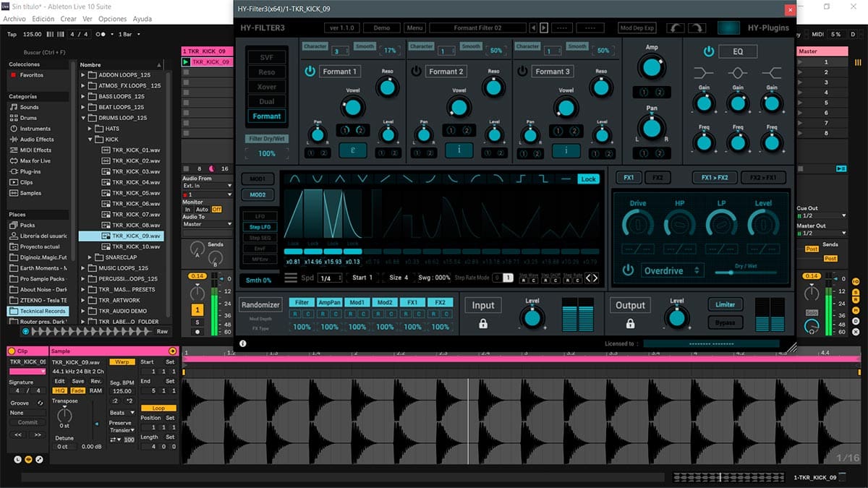
Task: Click the Amp knob
Action: (651, 68)
